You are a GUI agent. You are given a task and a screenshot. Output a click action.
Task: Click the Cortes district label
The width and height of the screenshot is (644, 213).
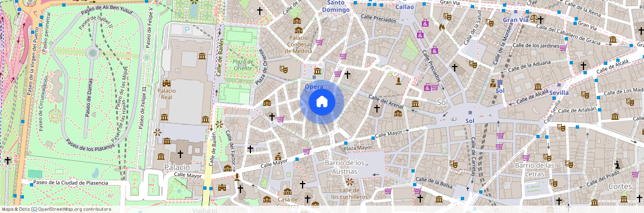620,186
